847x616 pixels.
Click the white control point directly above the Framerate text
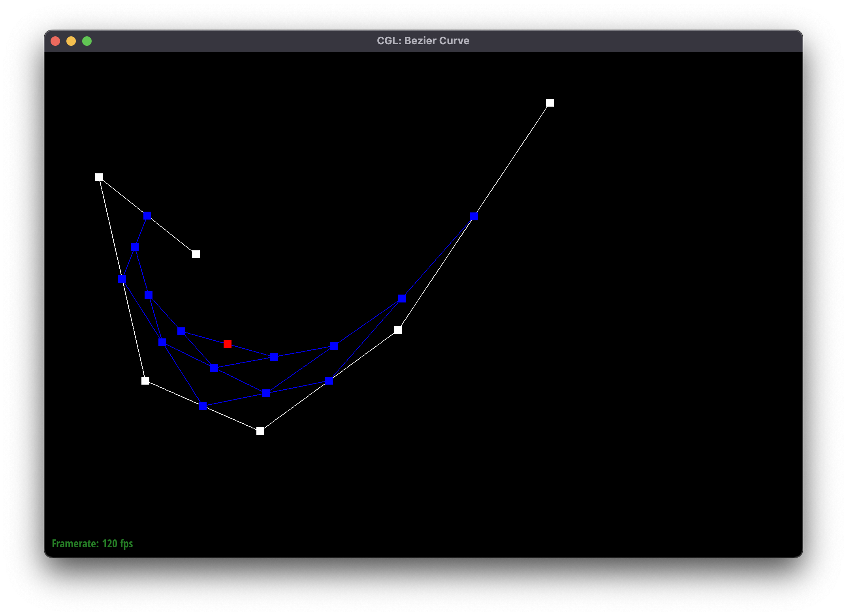click(x=145, y=381)
